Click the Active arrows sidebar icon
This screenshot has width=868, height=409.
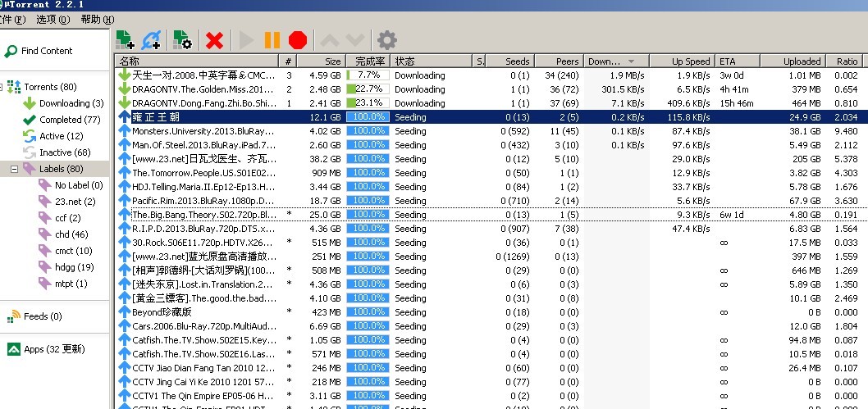click(30, 136)
